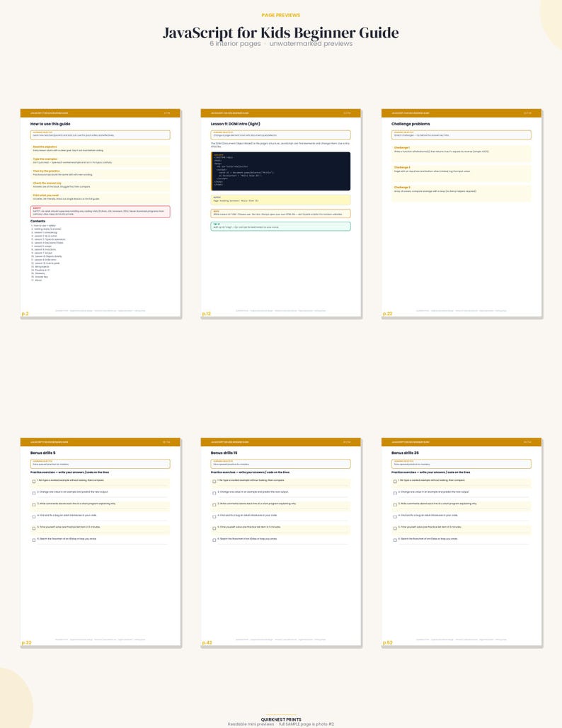Open the page 2 "How to use this guide" preview
The image size is (562, 728).
click(101, 213)
